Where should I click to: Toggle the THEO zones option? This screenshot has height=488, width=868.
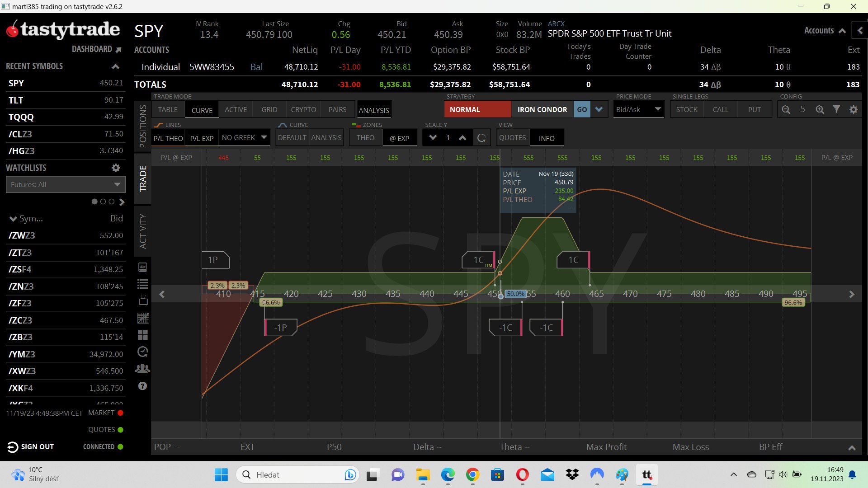coord(365,138)
